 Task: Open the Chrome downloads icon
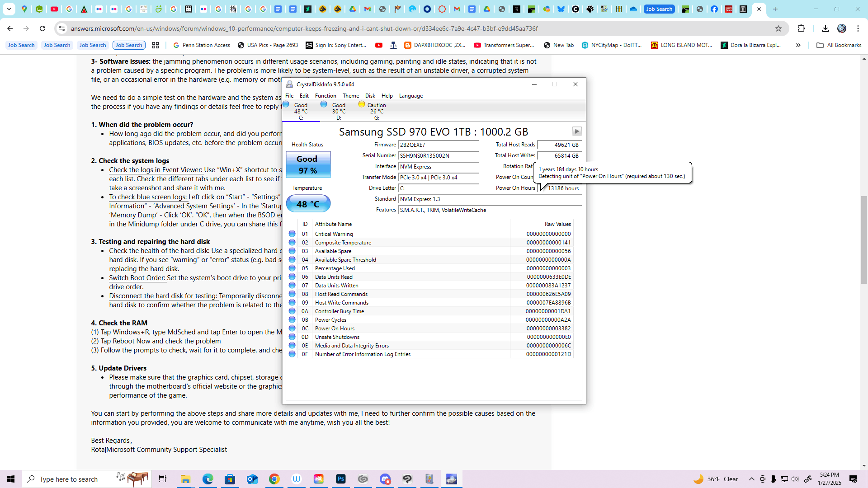tap(825, 28)
